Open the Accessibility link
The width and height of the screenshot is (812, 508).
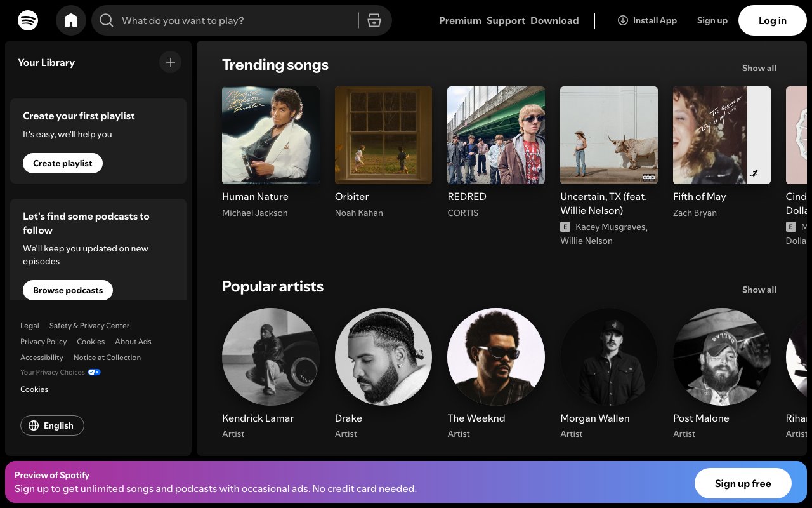[x=42, y=358]
